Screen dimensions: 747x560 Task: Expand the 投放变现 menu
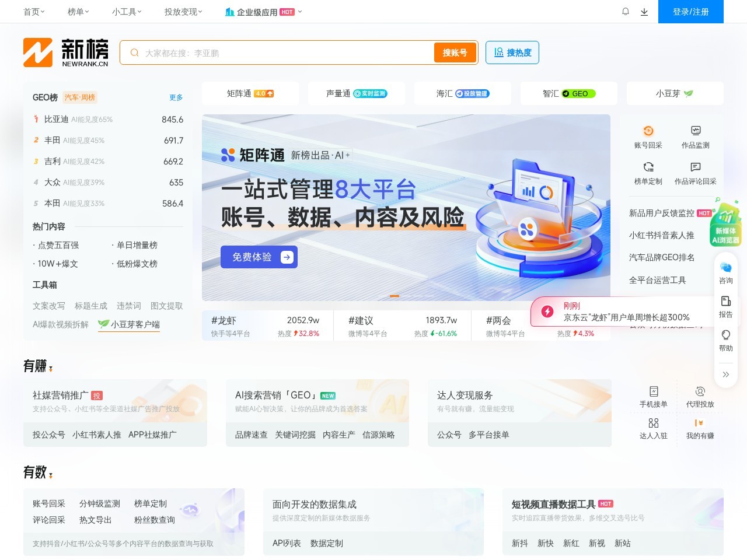182,12
